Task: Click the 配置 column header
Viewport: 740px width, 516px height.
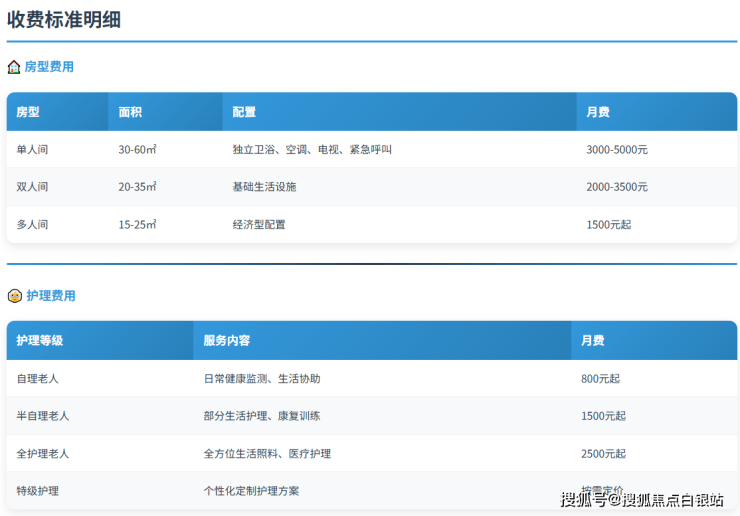Action: coord(244,112)
